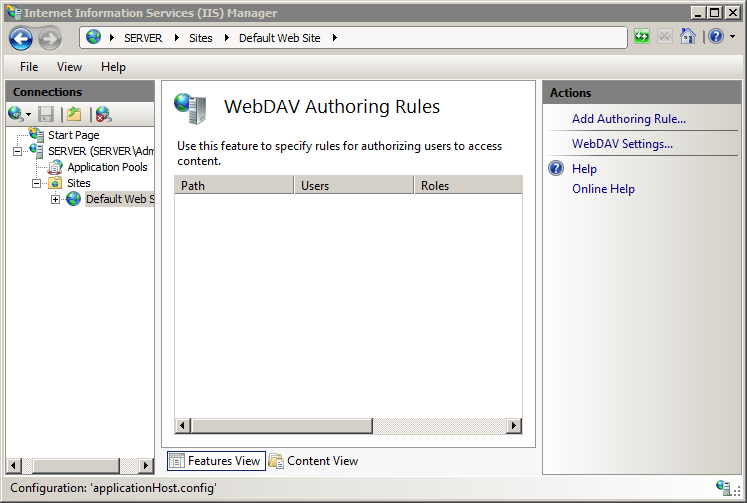Image resolution: width=747 pixels, height=503 pixels.
Task: Open the dropdown arrow beside Help icon
Action: [732, 37]
